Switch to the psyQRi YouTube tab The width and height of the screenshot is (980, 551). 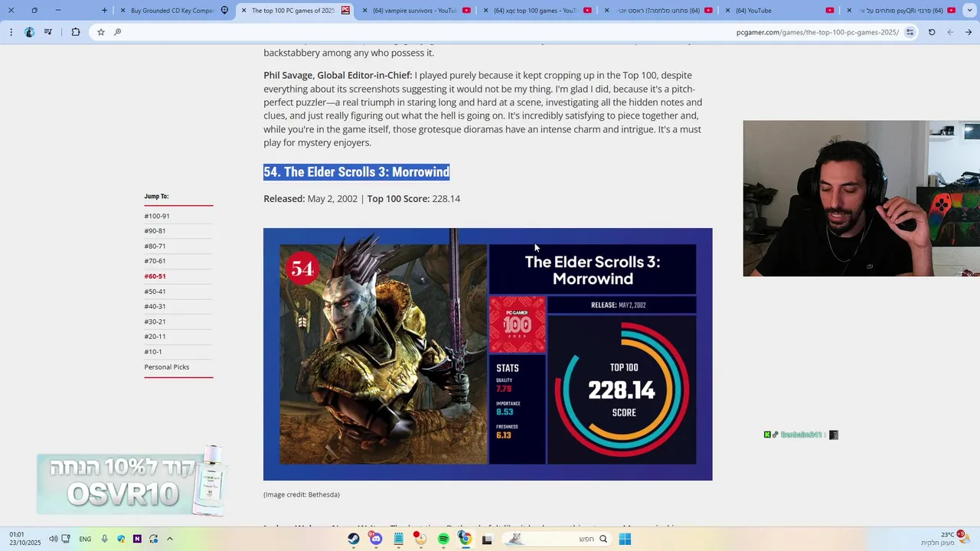[x=900, y=11]
